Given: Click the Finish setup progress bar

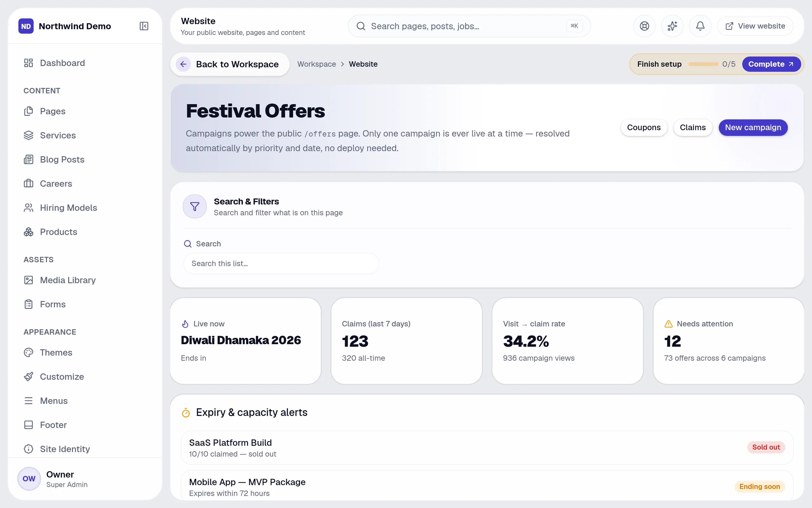Looking at the screenshot, I should (703, 64).
